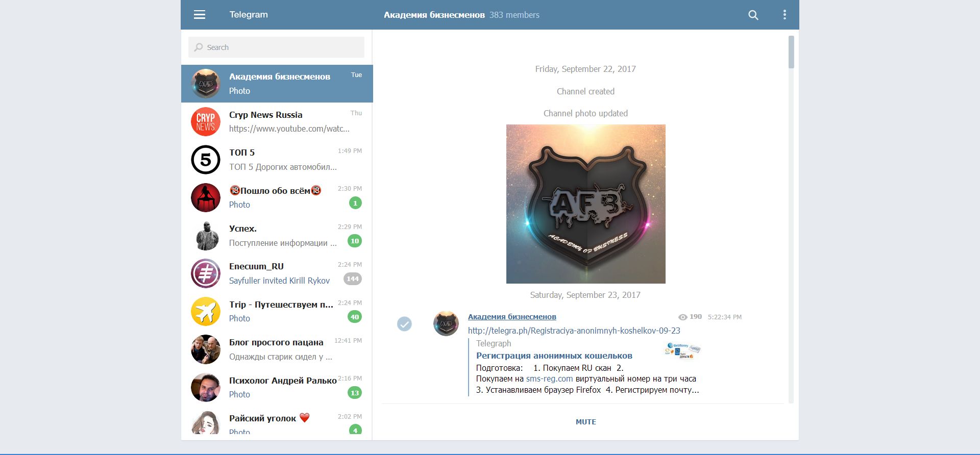Open the Академия бизнесменов chat
The height and width of the screenshot is (455, 980).
[277, 84]
